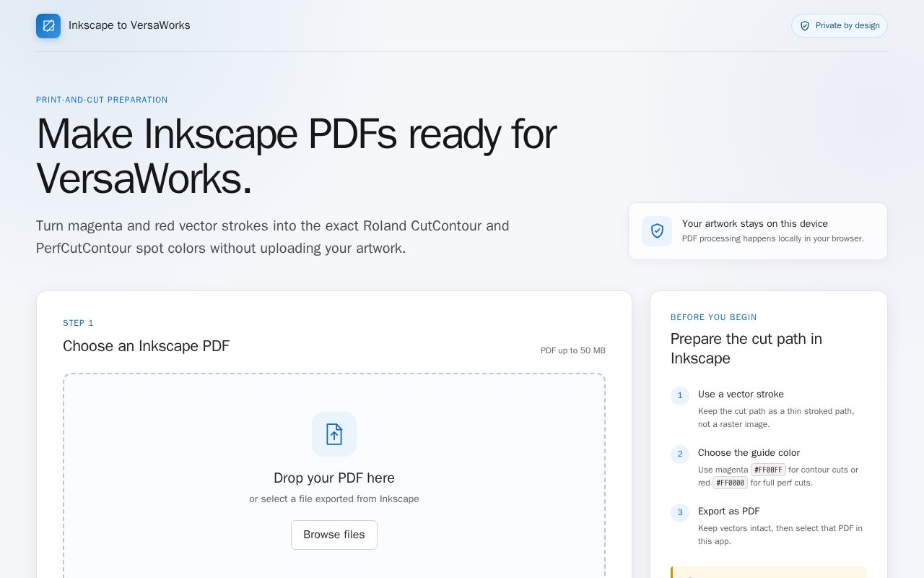This screenshot has height=578, width=924.
Task: Click the Browse files button
Action: 334,535
